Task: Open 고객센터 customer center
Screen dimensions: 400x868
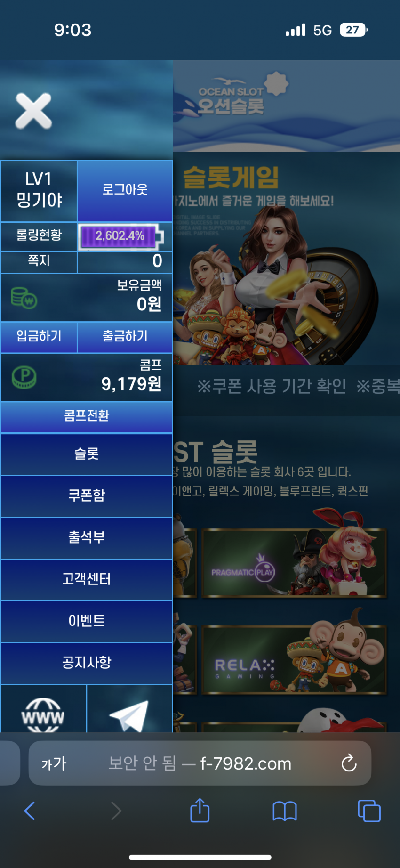Action: (x=87, y=580)
